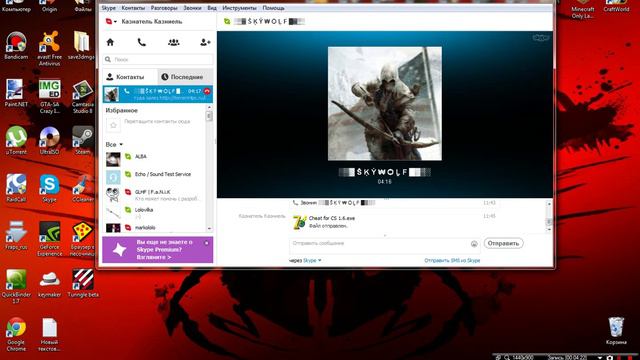Open the Вид menu
640x360 pixels.
[212, 8]
